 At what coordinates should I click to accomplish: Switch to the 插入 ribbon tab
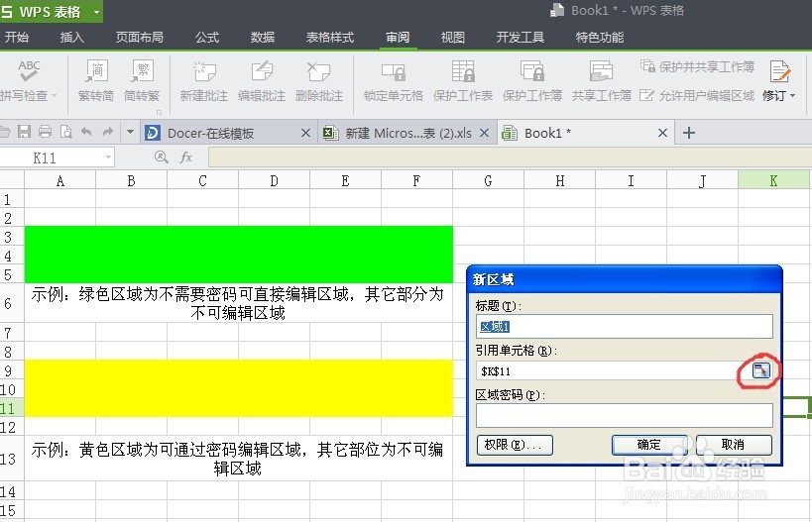coord(71,38)
